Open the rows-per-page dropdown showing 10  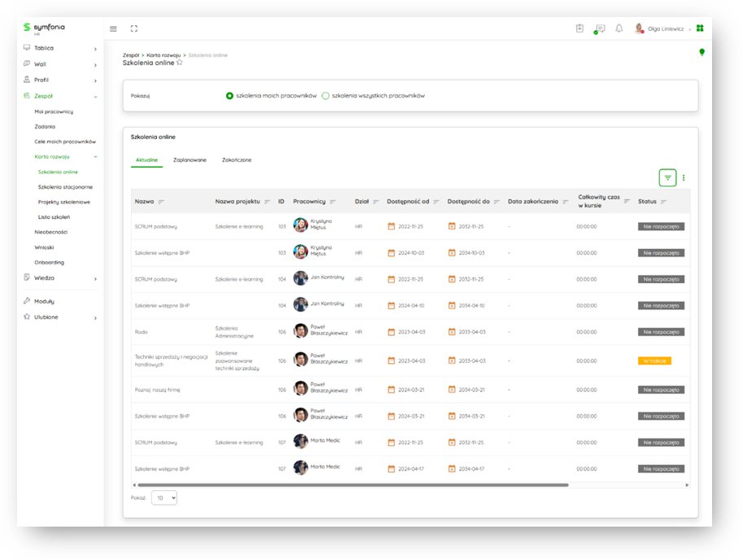coord(164,497)
